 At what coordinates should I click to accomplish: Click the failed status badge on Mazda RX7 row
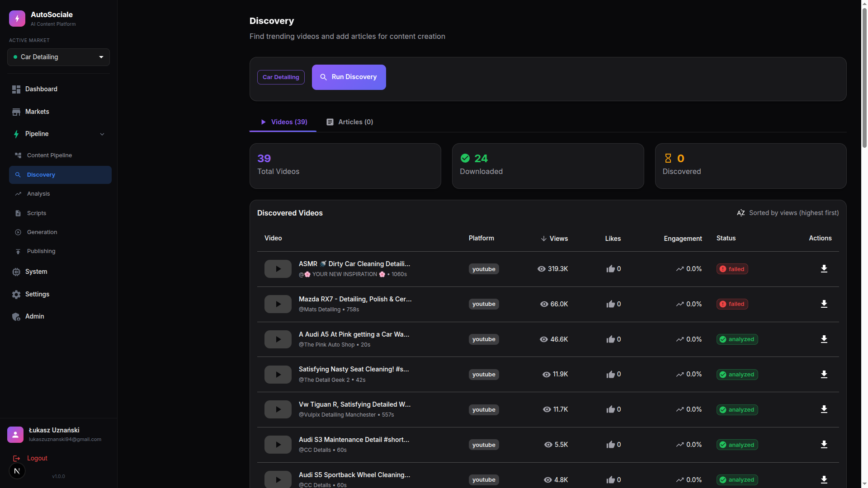(x=732, y=304)
